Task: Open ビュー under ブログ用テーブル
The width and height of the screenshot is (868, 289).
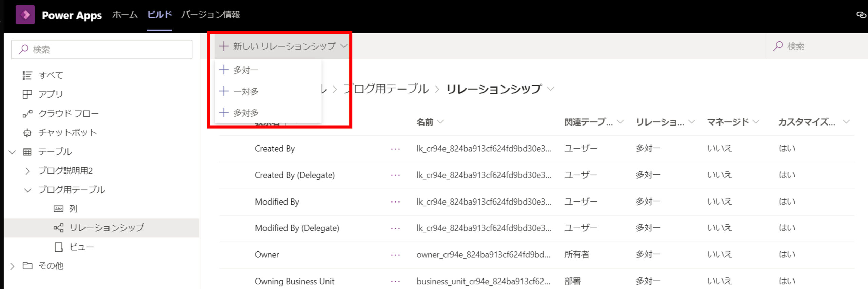Action: 81,247
